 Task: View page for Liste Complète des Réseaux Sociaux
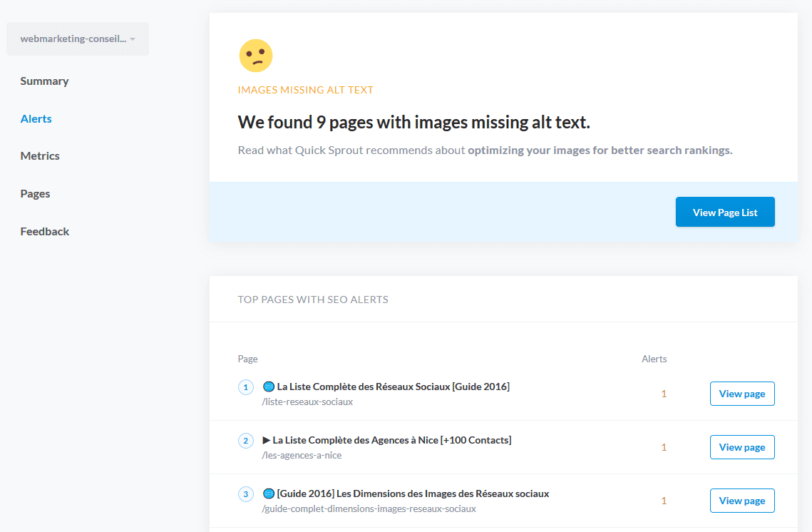click(x=742, y=394)
